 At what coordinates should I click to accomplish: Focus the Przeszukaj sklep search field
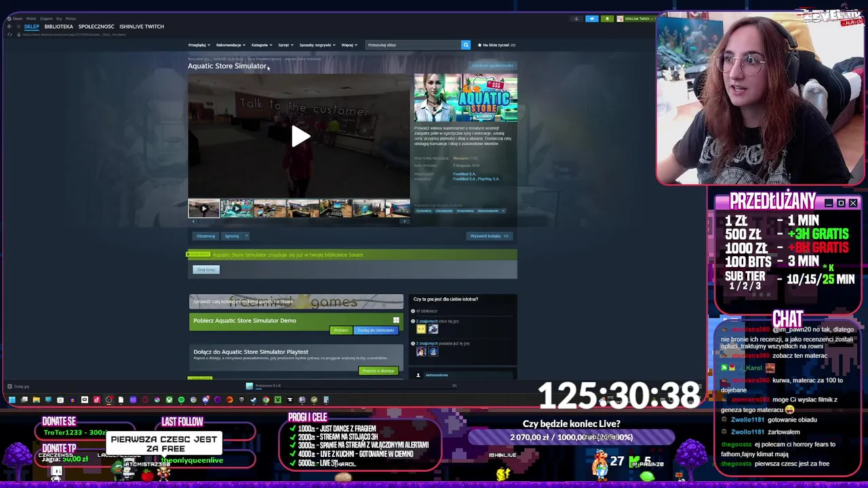tap(413, 45)
